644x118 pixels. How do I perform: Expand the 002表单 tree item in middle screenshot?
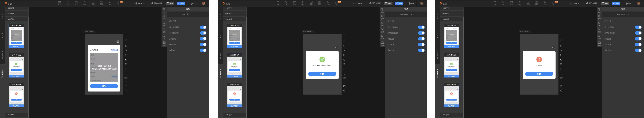pos(235,115)
